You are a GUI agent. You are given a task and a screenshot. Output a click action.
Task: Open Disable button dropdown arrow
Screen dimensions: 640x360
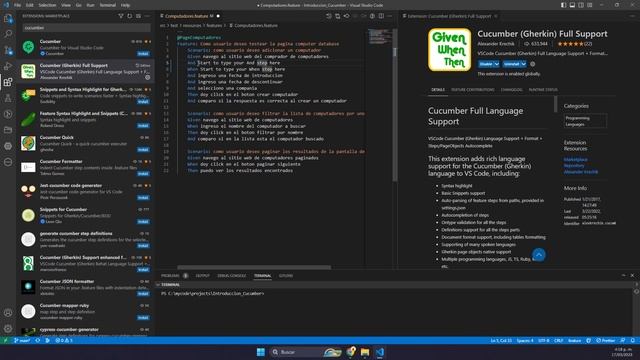tap(497, 64)
